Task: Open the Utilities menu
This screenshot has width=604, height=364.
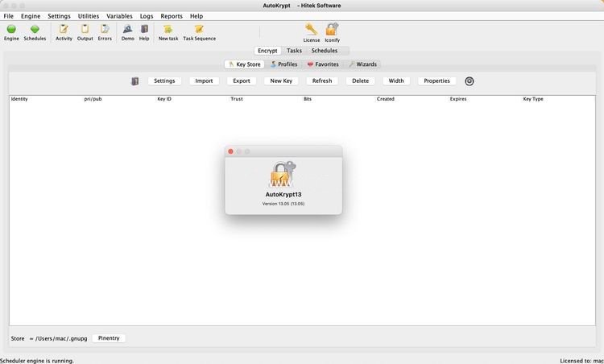Action: tap(89, 16)
